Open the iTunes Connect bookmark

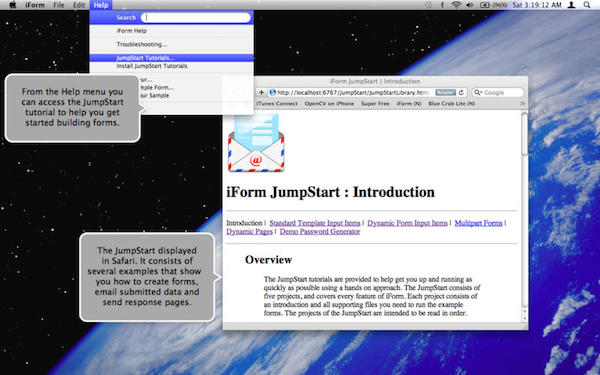click(x=277, y=104)
